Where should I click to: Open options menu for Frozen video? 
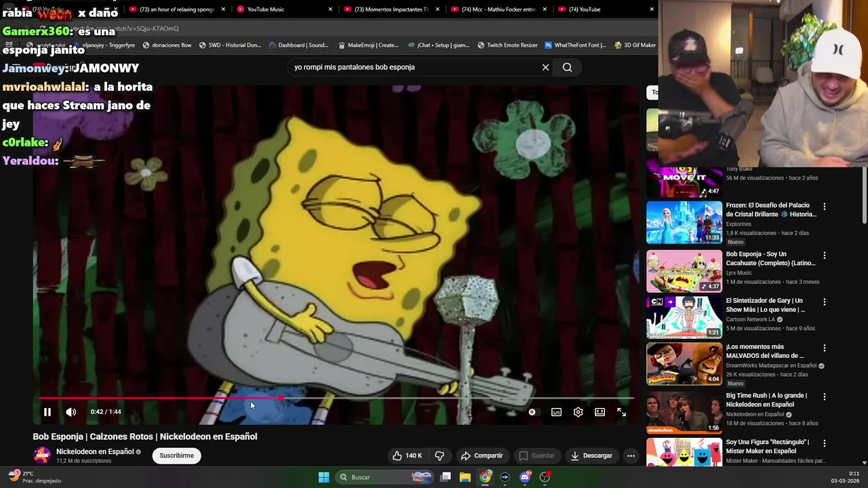[x=825, y=206]
